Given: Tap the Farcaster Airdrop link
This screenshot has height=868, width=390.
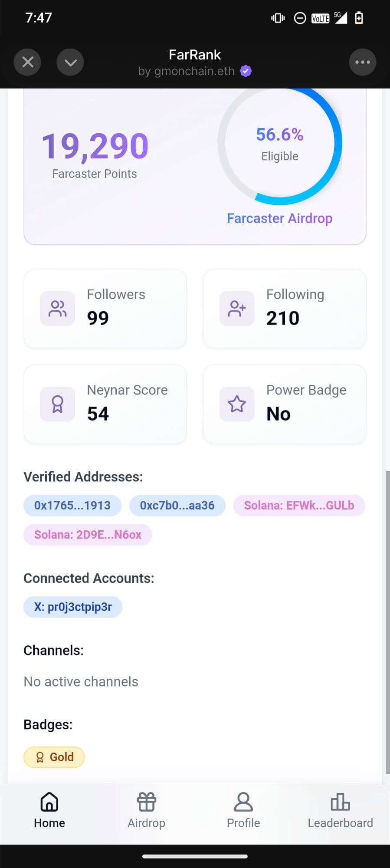Looking at the screenshot, I should tap(279, 218).
